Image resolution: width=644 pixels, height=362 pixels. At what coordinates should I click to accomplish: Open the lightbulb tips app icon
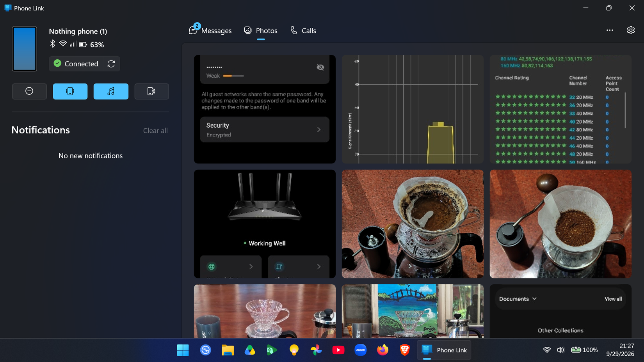(x=294, y=350)
